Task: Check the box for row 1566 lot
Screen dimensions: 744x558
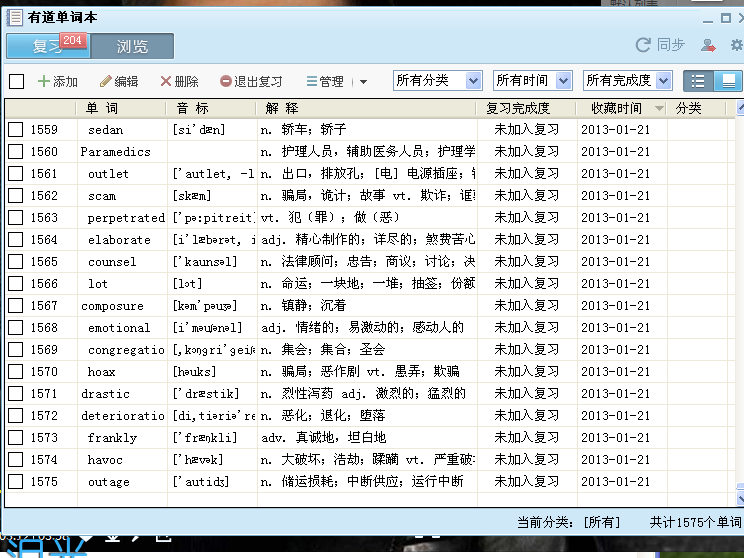Action: tap(16, 283)
